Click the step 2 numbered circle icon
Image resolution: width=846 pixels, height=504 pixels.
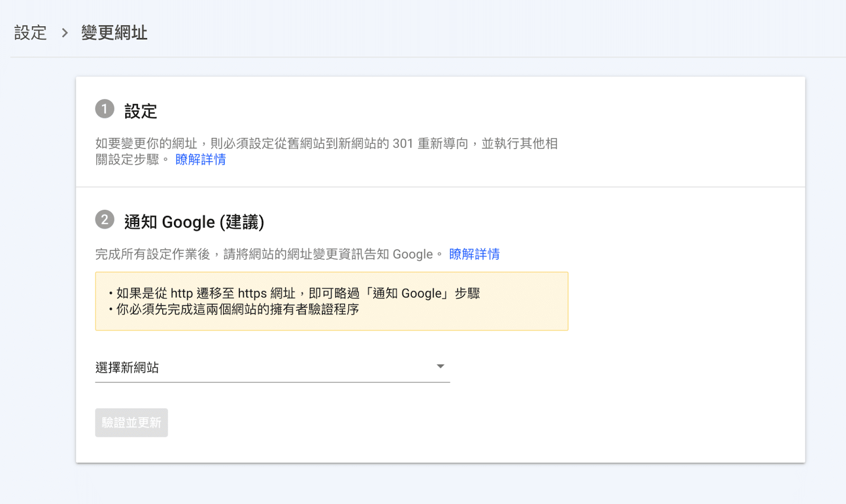(x=105, y=220)
